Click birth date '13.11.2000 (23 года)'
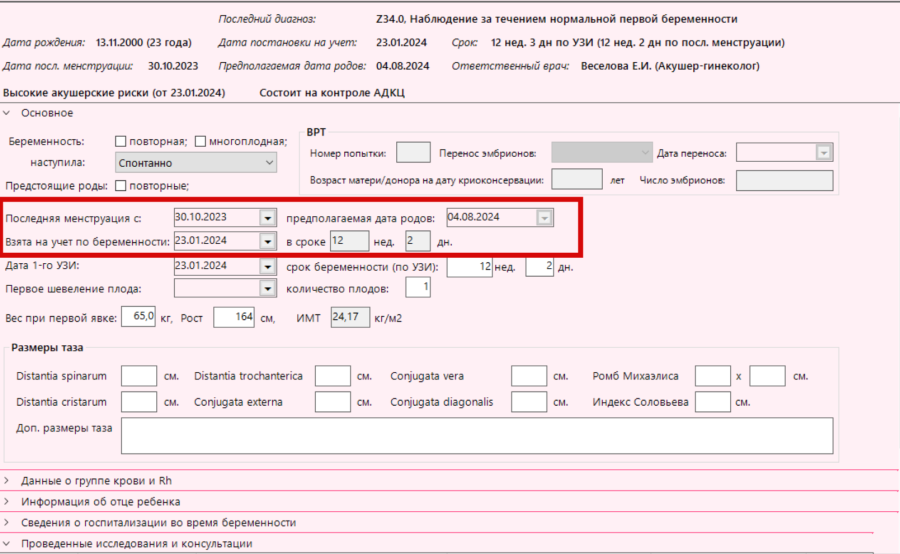The width and height of the screenshot is (900, 554). [143, 42]
